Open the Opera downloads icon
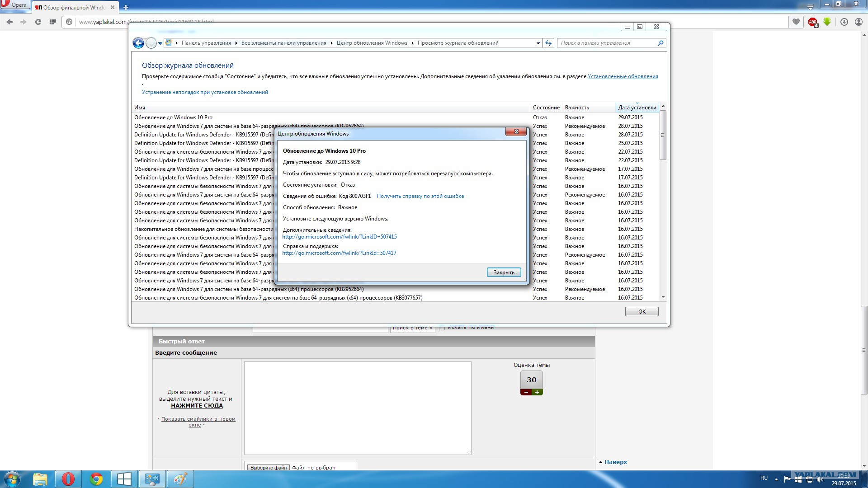This screenshot has width=868, height=488. click(x=844, y=22)
